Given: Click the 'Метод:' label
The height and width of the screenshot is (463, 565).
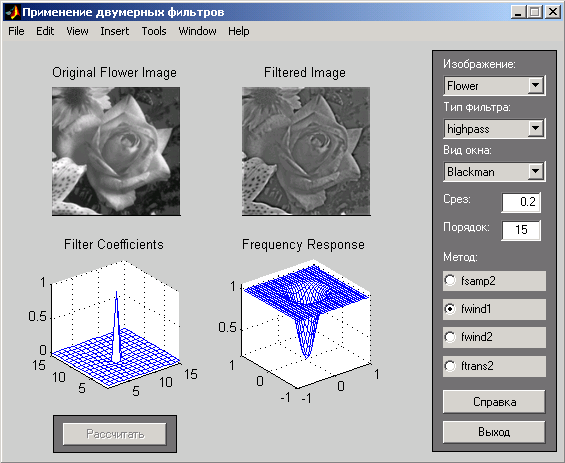Looking at the screenshot, I should (461, 257).
